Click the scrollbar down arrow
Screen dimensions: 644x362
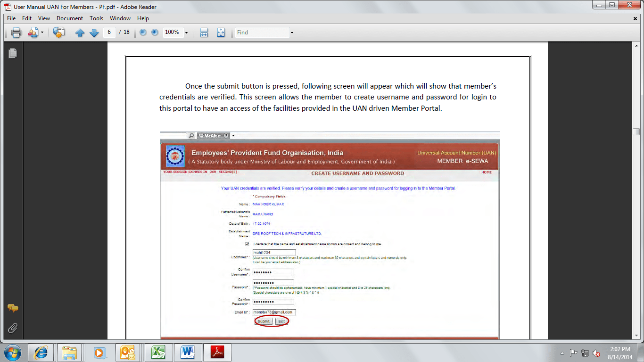point(636,335)
